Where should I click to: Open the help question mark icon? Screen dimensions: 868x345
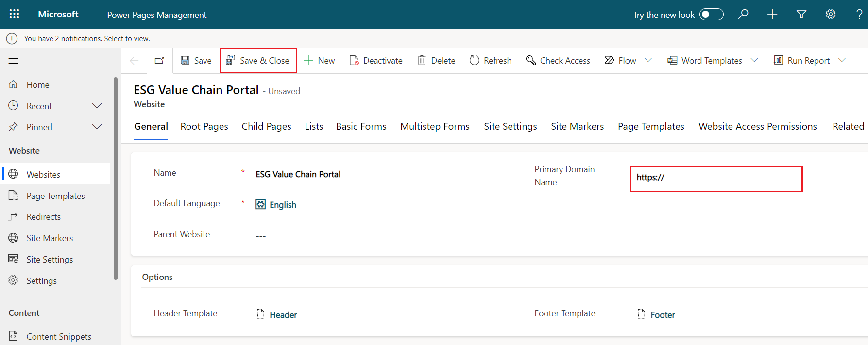(x=859, y=15)
